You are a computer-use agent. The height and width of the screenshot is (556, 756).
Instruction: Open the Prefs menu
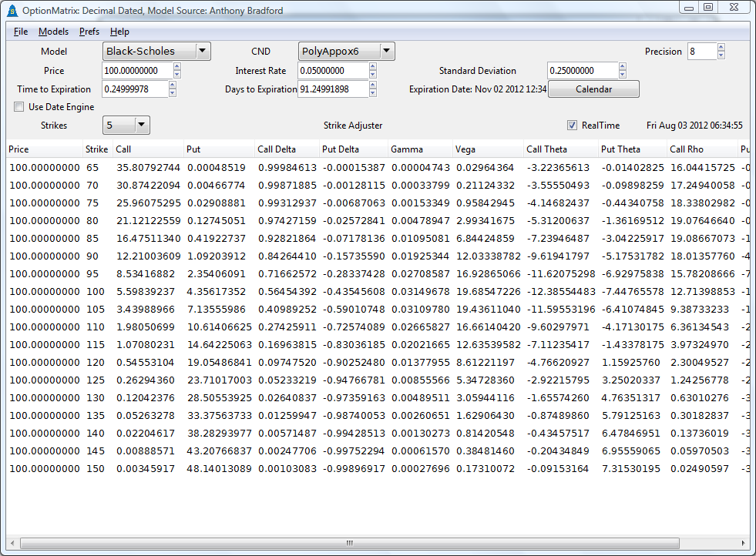coord(89,32)
